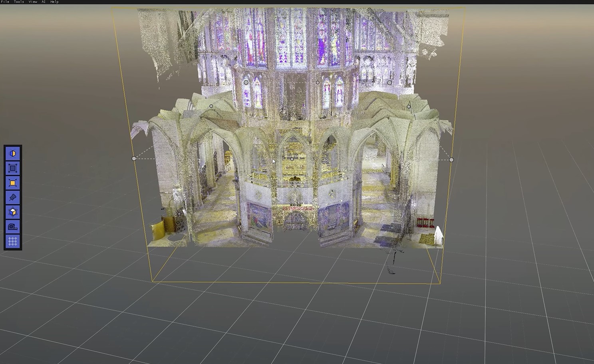Grab the left-side crop box handle
The image size is (594, 364).
coord(134,159)
